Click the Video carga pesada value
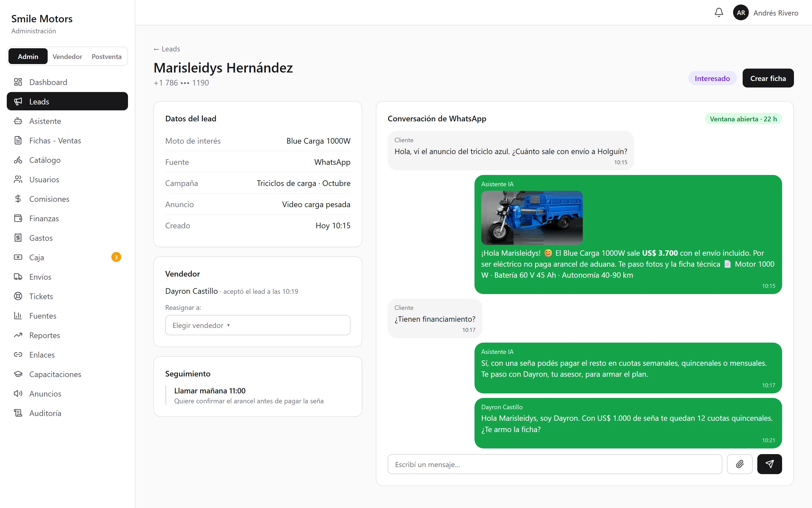Viewport: 812px width, 508px height. click(316, 205)
